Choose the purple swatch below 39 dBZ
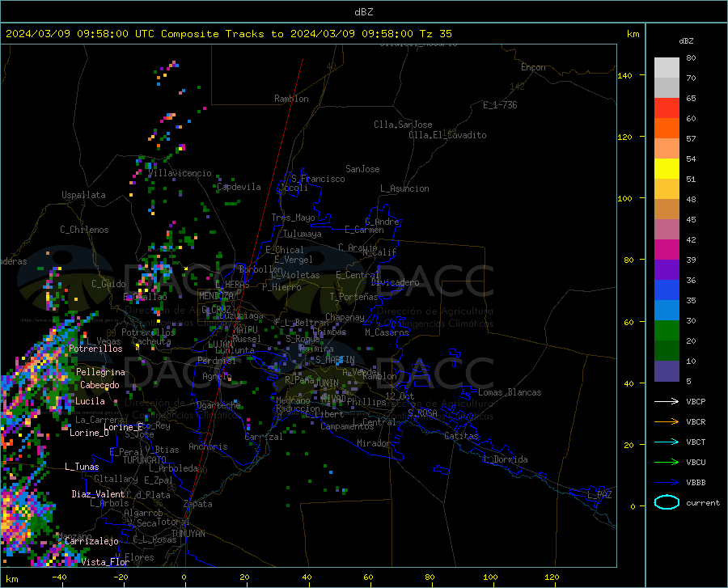Image resolution: width=728 pixels, height=588 pixels. coord(667,270)
